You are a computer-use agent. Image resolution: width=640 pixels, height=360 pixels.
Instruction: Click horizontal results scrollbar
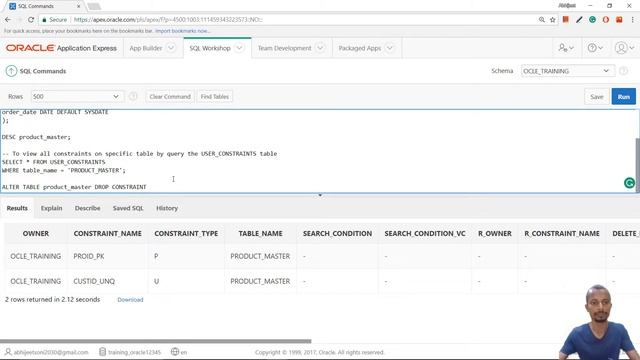[x=156, y=341]
